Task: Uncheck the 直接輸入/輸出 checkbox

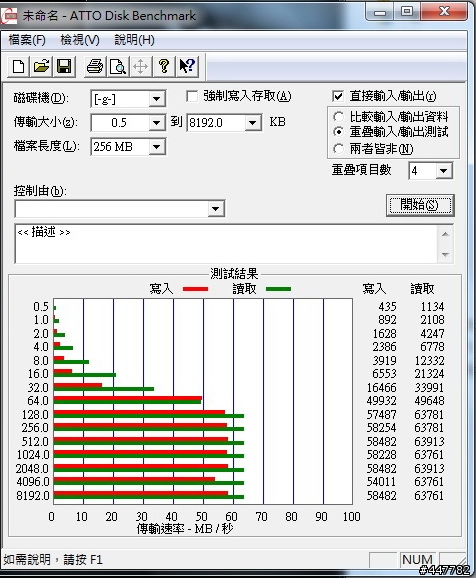Action: pyautogui.click(x=338, y=96)
